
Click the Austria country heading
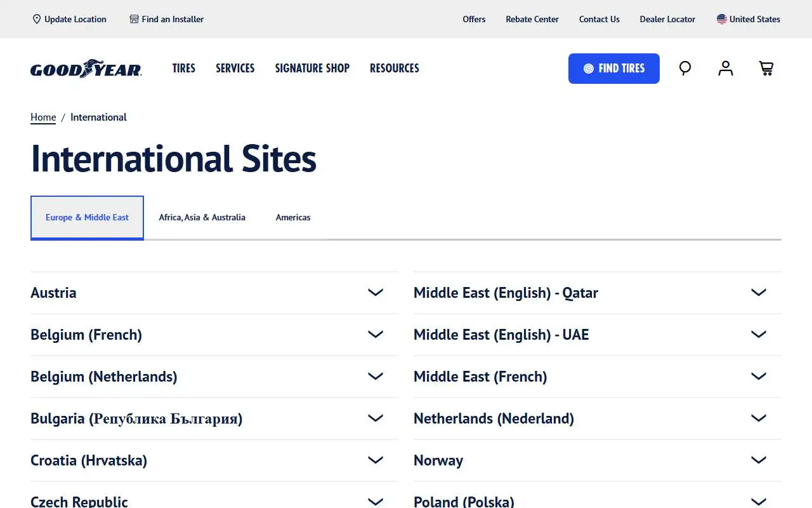tap(53, 293)
